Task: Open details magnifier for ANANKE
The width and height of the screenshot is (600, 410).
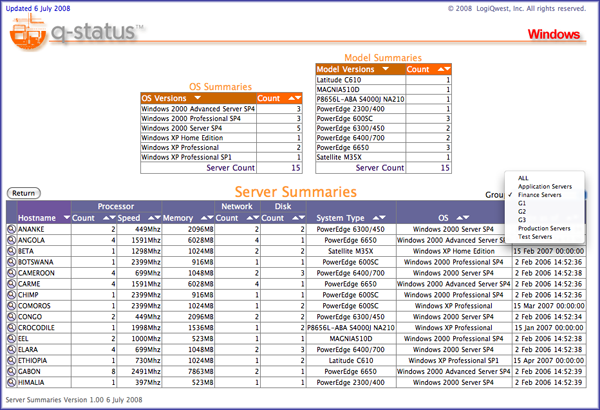Action: click(12, 229)
